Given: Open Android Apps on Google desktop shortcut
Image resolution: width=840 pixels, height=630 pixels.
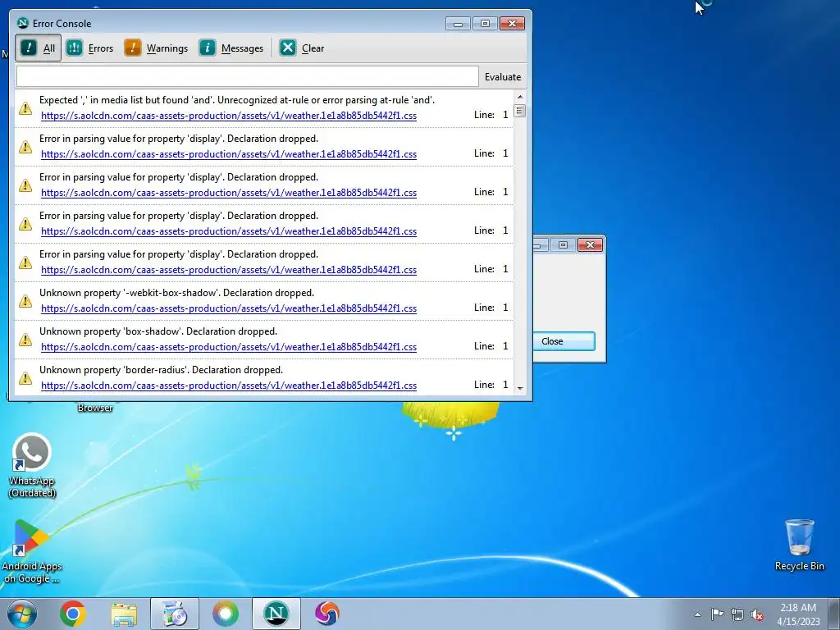Looking at the screenshot, I should click(x=32, y=550).
